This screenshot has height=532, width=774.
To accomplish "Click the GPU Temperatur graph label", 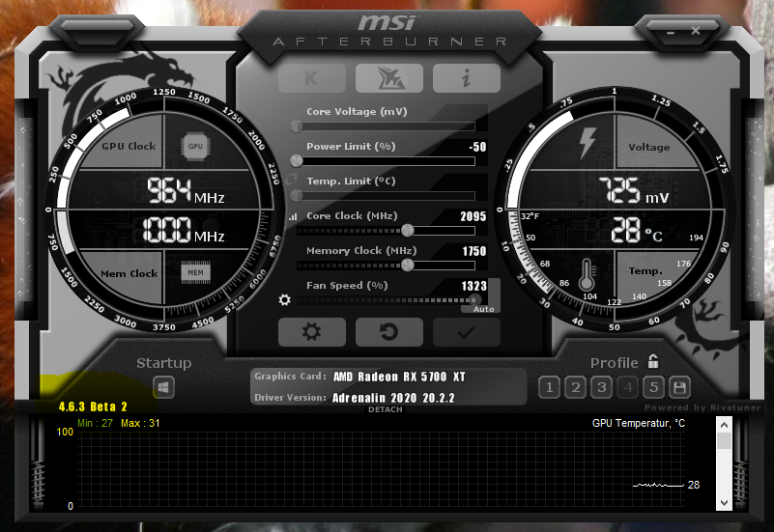I will (x=639, y=423).
